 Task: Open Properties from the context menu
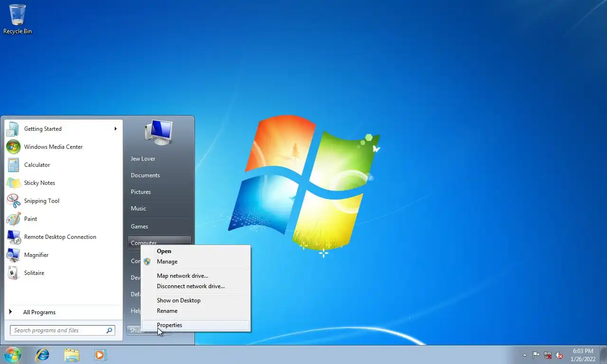pyautogui.click(x=196, y=325)
